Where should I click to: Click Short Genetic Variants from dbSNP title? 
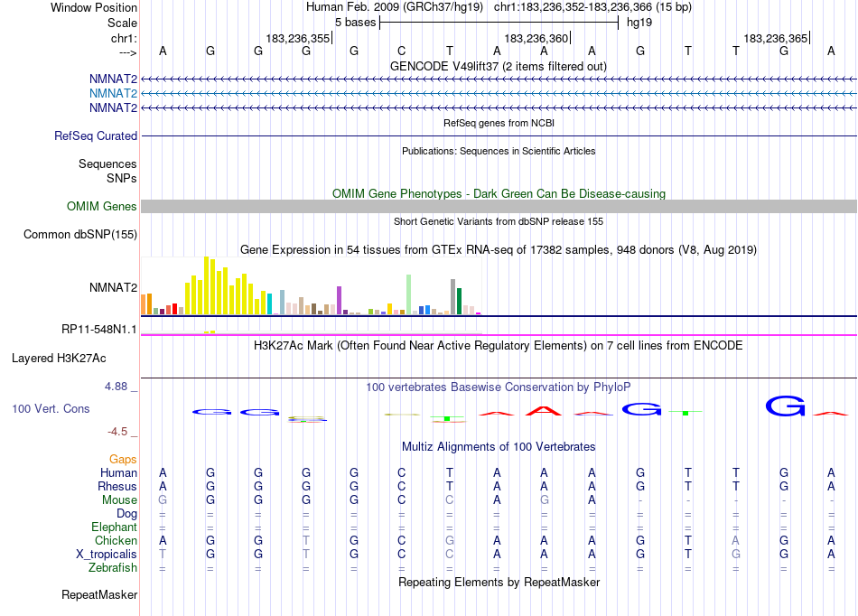[499, 221]
